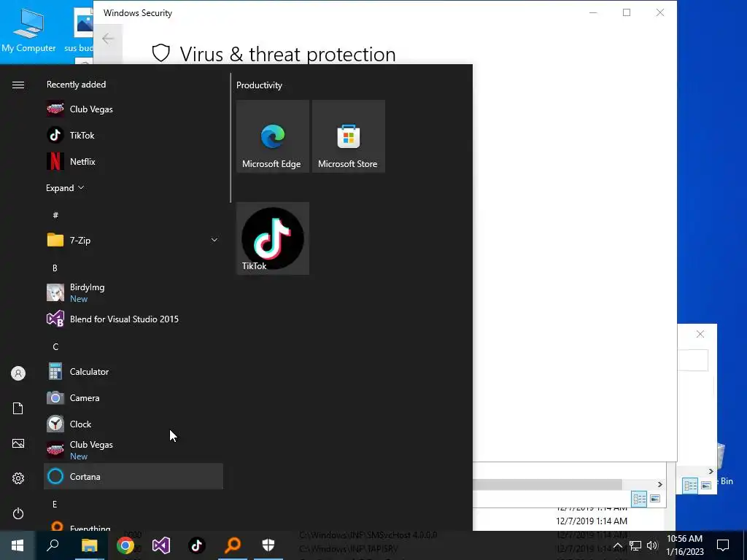Open Calculator app
The height and width of the screenshot is (560, 747).
133,371
